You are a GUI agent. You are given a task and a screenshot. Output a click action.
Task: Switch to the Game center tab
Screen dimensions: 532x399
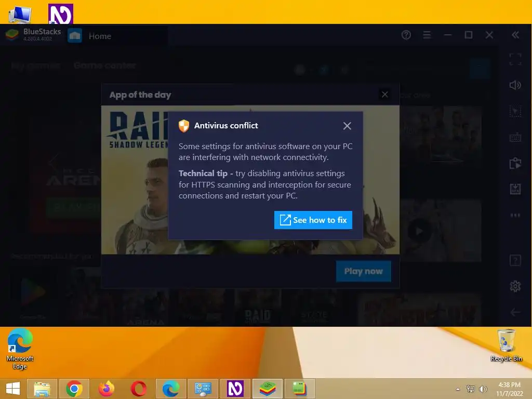tap(105, 65)
